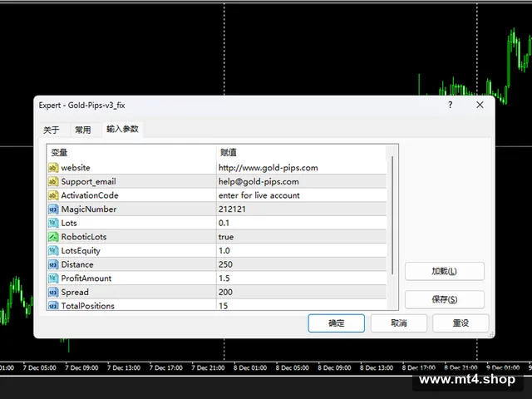This screenshot has width=532, height=399.
Task: Click the boolean icon beside RoboticLots
Action: [x=53, y=237]
